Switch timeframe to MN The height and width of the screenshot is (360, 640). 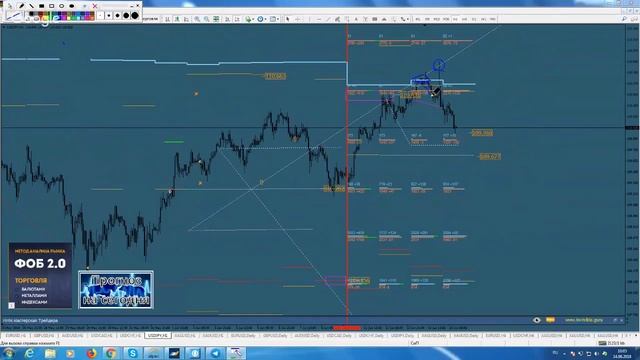(493, 19)
